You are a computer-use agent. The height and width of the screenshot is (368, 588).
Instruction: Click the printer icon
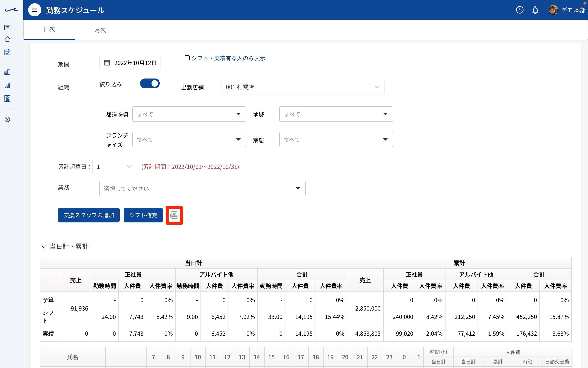[174, 215]
